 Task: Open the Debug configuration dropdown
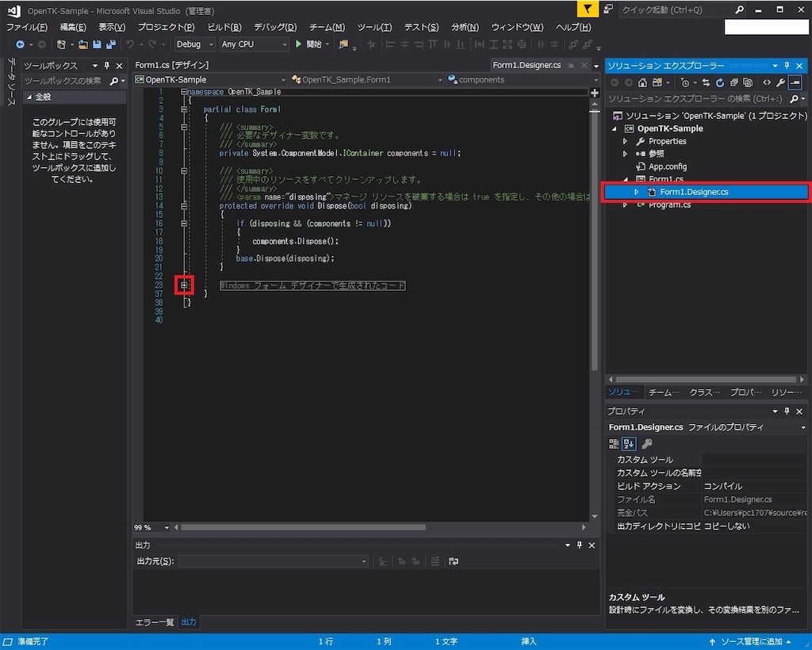[x=195, y=44]
